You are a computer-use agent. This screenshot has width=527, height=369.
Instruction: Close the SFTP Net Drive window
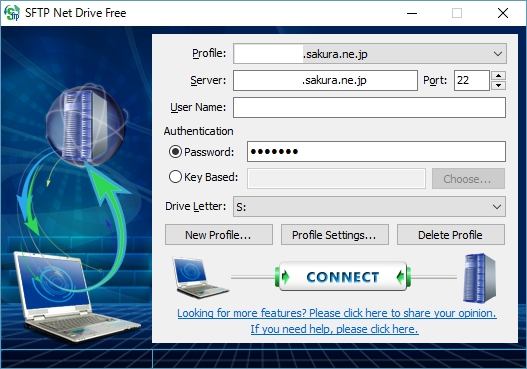[x=503, y=13]
